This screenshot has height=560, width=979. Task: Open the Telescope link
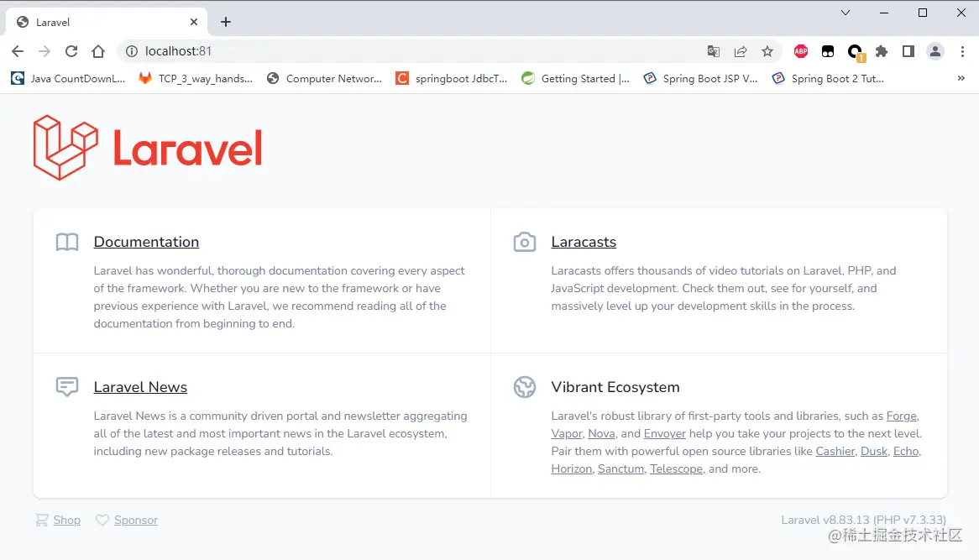tap(676, 468)
